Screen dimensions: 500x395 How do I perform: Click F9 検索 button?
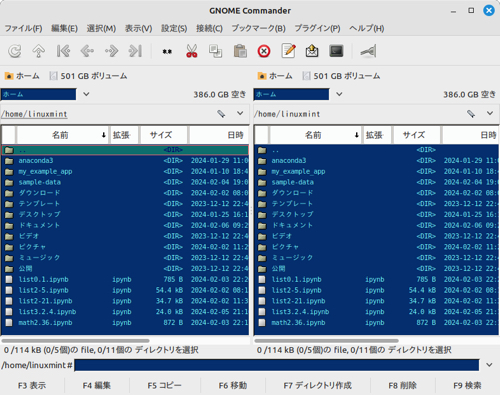(x=467, y=386)
